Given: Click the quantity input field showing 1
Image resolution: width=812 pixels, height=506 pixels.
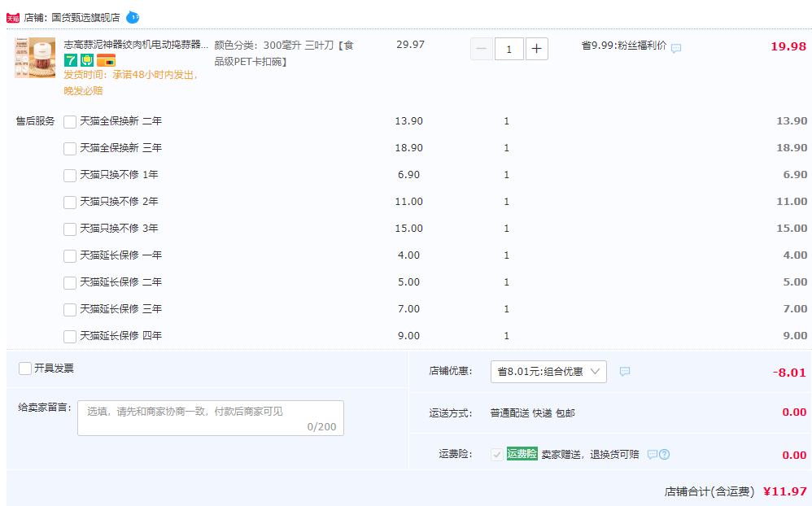Looking at the screenshot, I should point(509,49).
